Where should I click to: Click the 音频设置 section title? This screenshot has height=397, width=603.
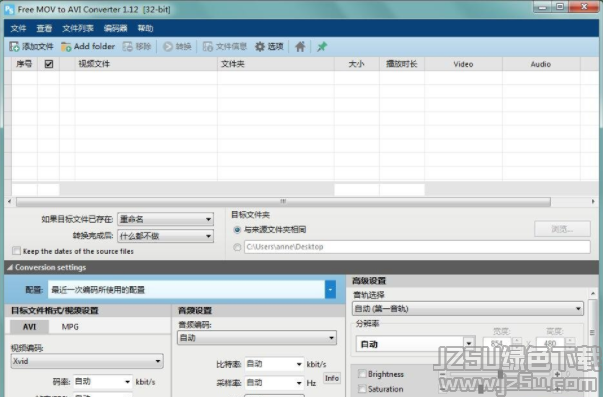coord(195,310)
